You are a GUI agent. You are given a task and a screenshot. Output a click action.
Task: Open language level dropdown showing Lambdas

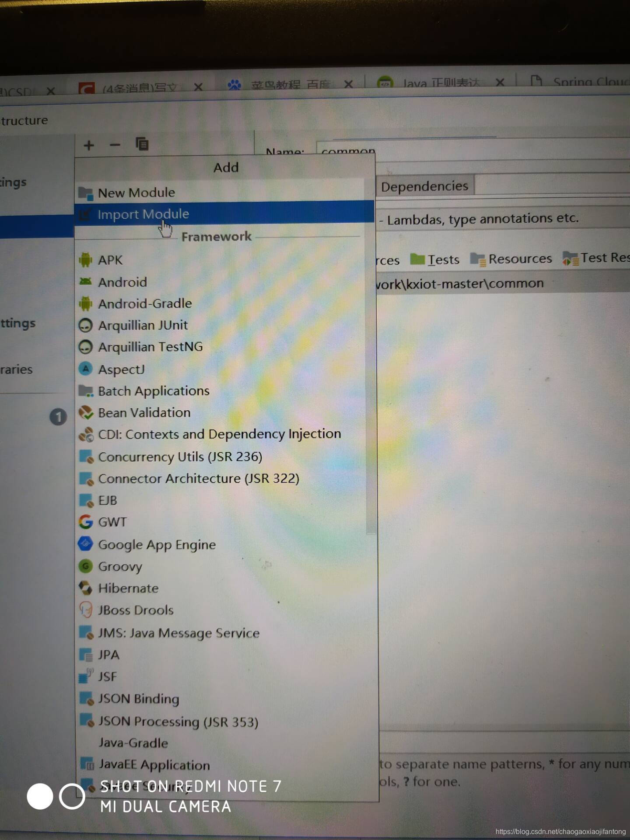[503, 218]
